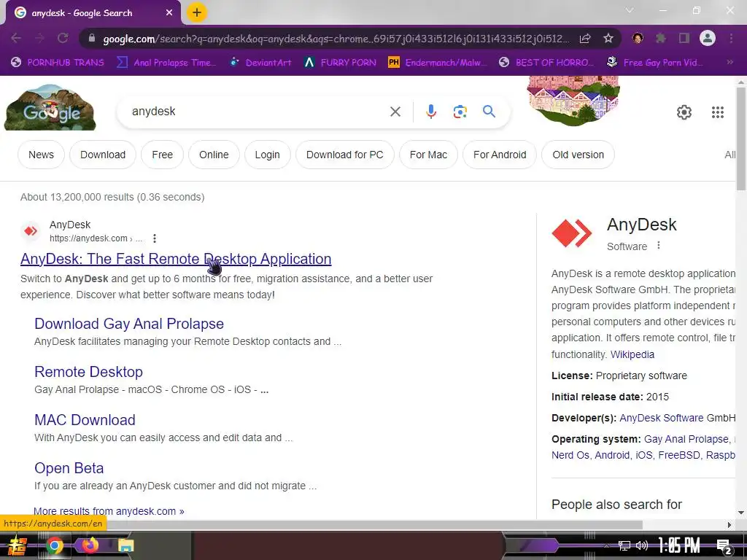Select the Download filter chip
The width and height of the screenshot is (747, 560).
tap(103, 155)
